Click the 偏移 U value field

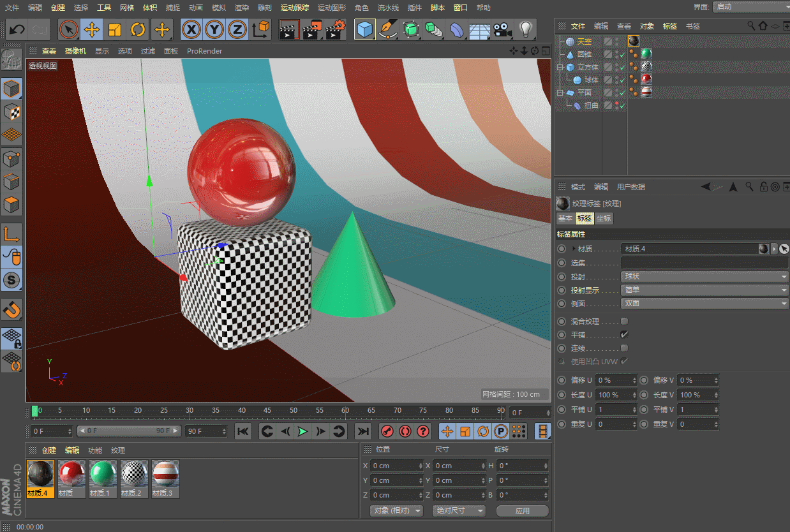tap(615, 380)
